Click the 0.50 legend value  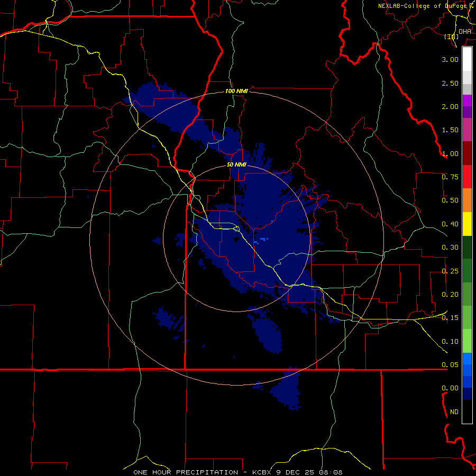click(x=450, y=200)
